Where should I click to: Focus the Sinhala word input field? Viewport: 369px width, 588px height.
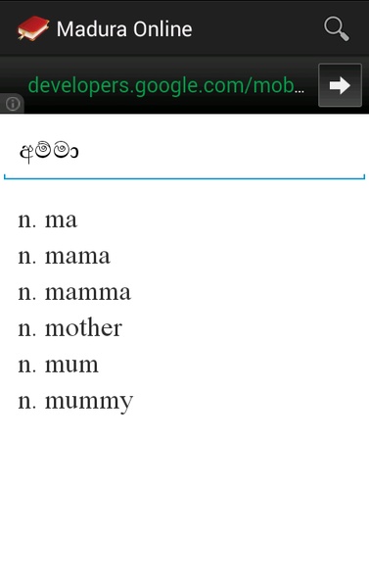184,152
